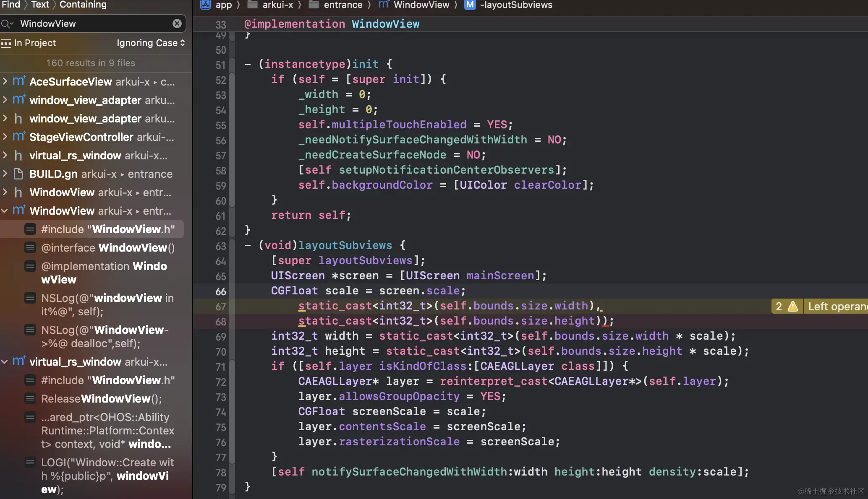The width and height of the screenshot is (868, 499).
Task: Click the BUILD.gn document file icon
Action: pos(18,174)
